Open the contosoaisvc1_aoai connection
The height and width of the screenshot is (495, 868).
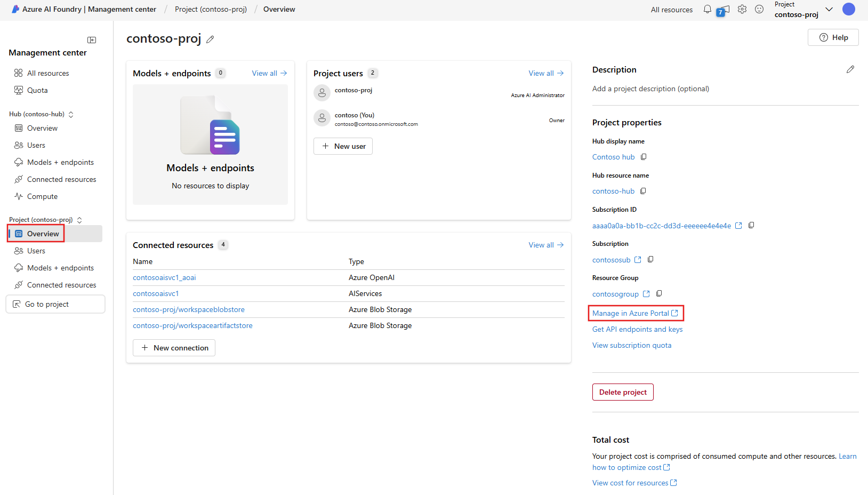click(x=164, y=277)
